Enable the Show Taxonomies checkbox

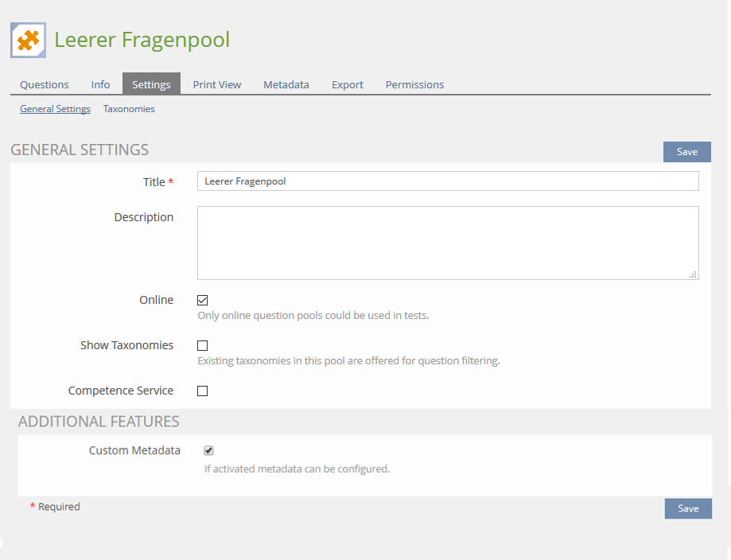(203, 346)
